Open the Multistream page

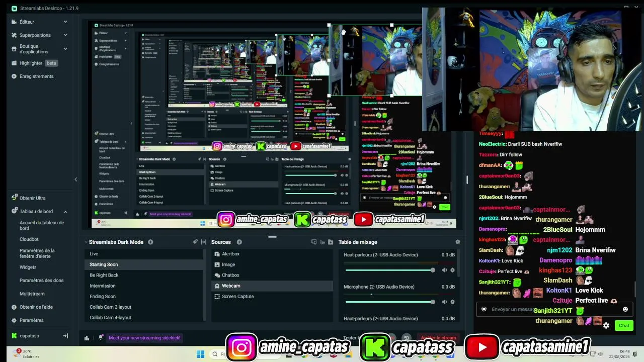click(32, 294)
